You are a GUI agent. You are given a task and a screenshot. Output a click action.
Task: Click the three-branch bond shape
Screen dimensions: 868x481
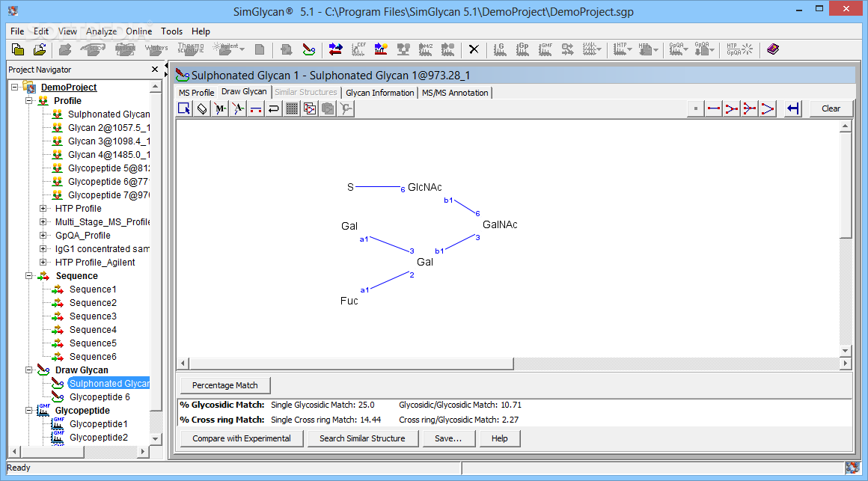[749, 108]
